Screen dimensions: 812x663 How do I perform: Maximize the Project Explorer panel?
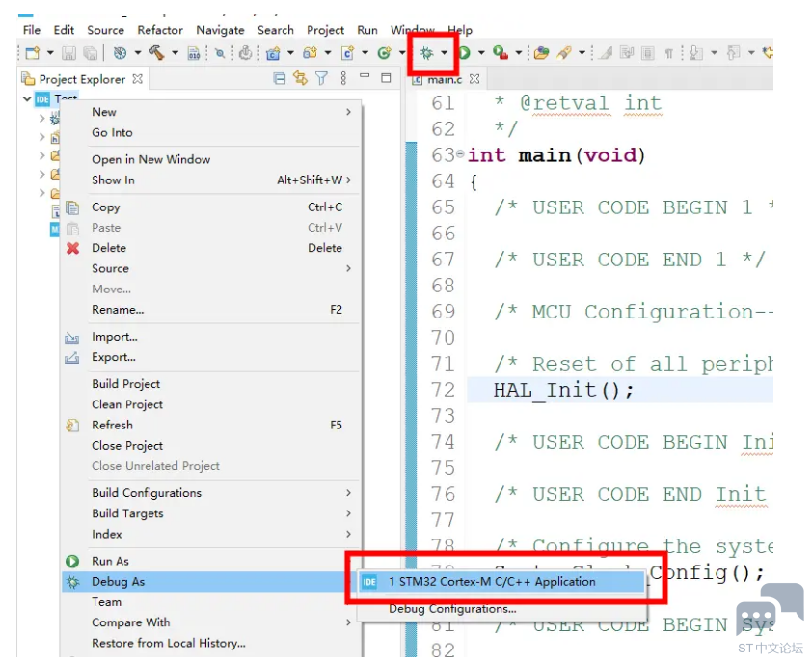pos(386,78)
